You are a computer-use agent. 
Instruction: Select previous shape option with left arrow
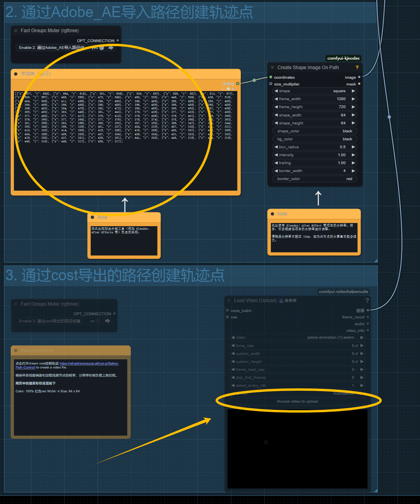coord(276,91)
